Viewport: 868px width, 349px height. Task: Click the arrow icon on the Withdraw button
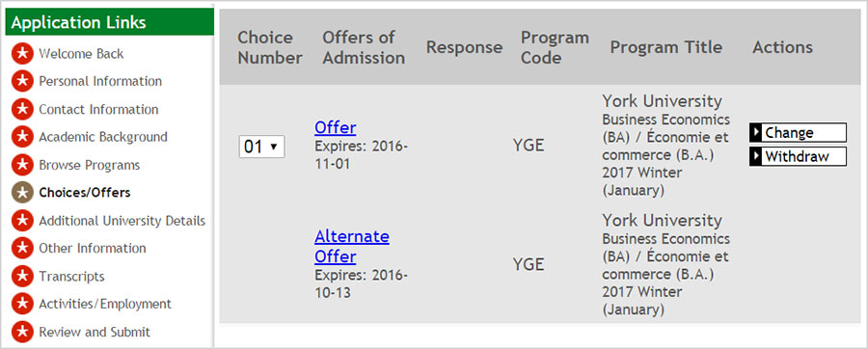[756, 156]
